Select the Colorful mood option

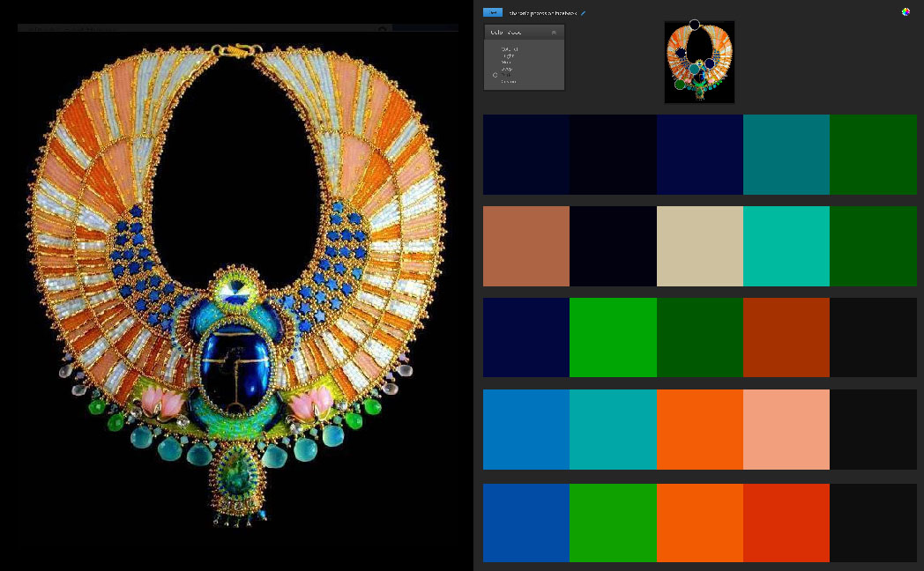tap(510, 48)
